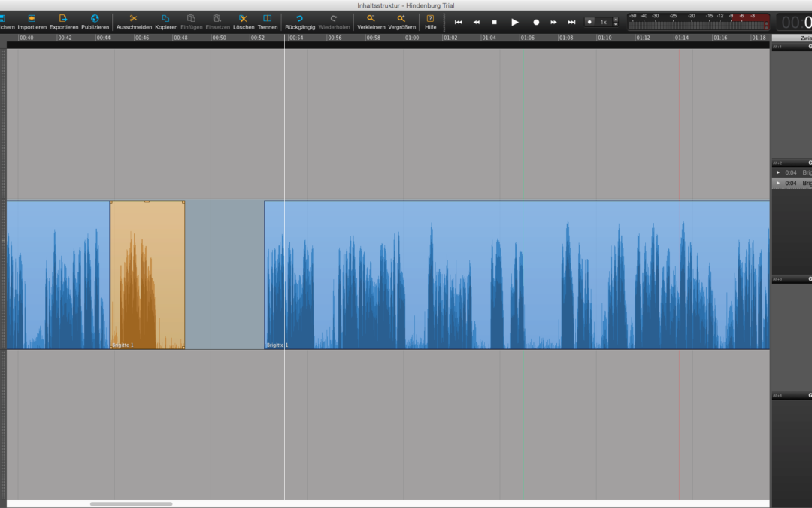Click the fast-forward transport button

coord(553,23)
